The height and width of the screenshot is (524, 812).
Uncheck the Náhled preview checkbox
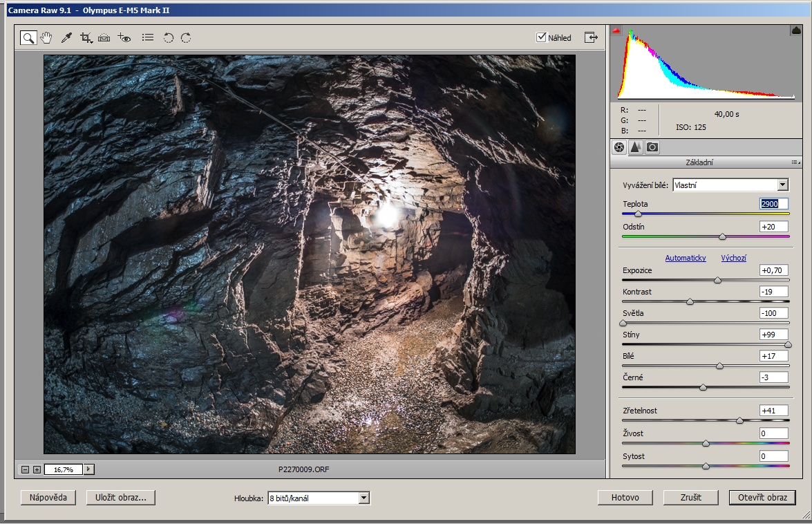click(541, 37)
